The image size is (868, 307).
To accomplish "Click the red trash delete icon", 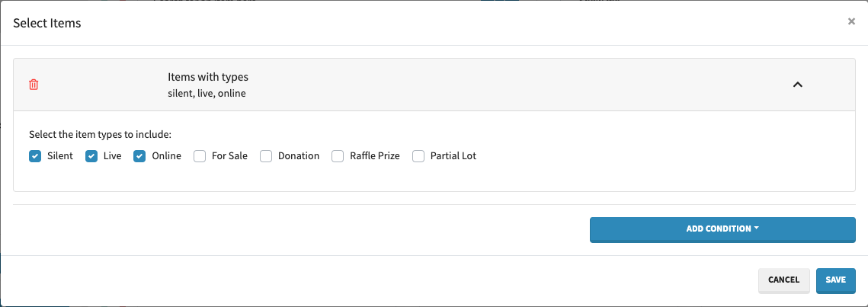I will point(34,85).
